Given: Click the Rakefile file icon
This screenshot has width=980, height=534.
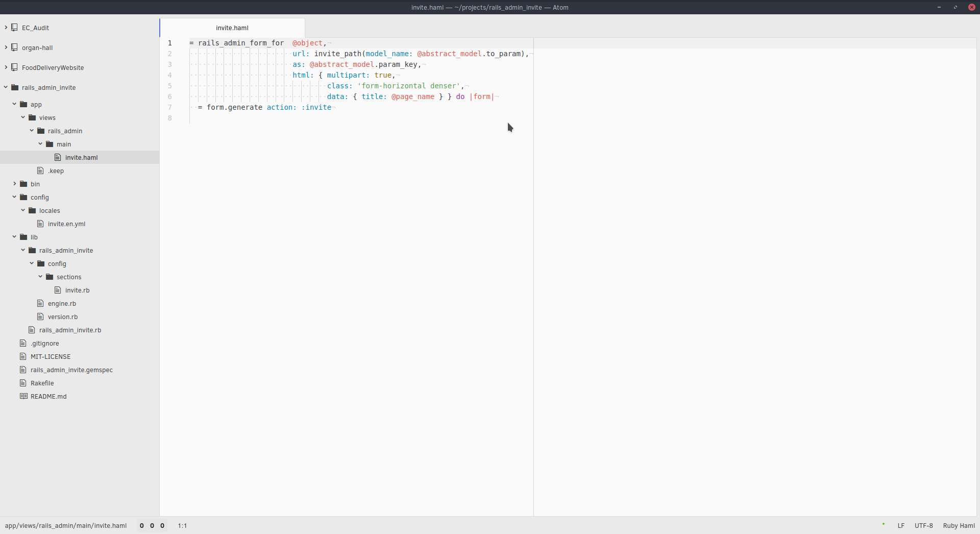Looking at the screenshot, I should click(x=23, y=383).
